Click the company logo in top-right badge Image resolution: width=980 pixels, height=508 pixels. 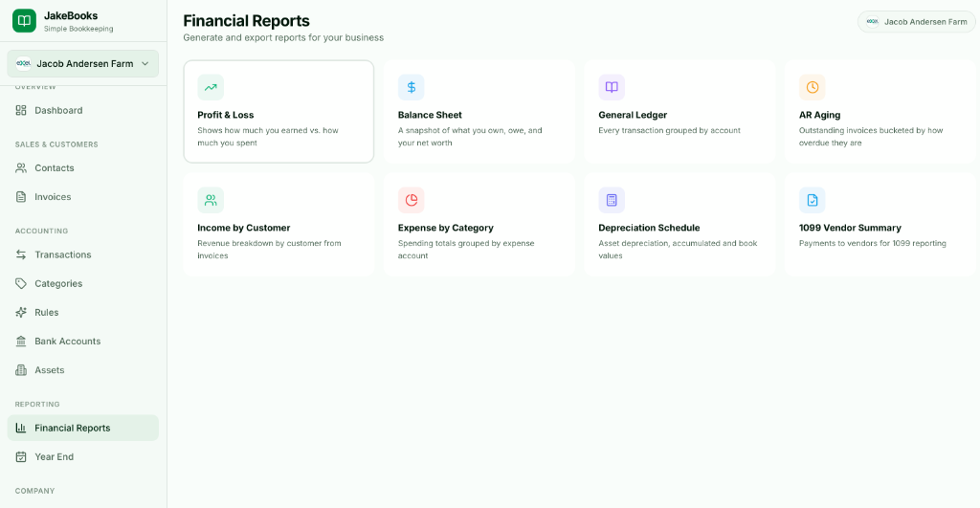coord(873,22)
